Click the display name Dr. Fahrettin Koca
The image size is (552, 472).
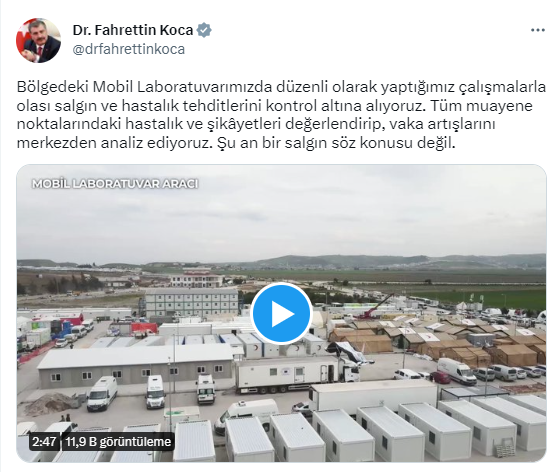pos(133,30)
